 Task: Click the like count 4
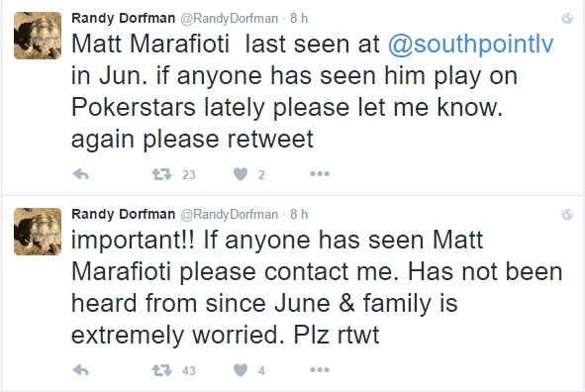tap(261, 370)
